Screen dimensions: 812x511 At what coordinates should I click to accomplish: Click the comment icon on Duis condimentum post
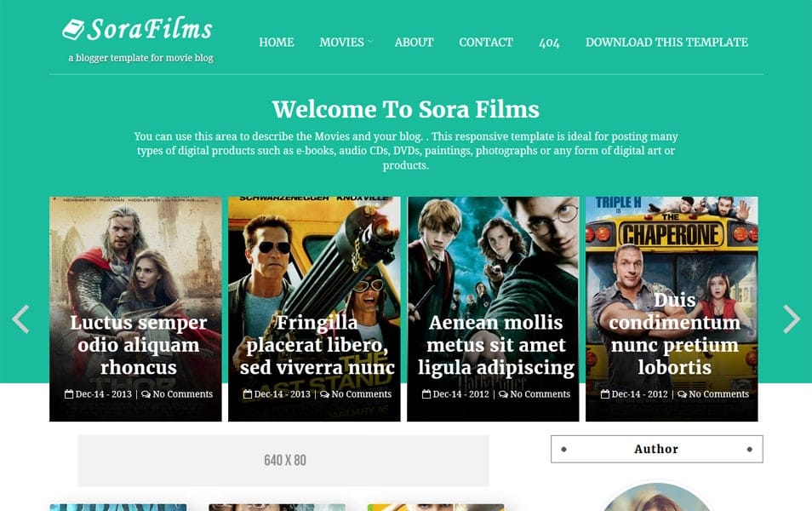click(681, 393)
